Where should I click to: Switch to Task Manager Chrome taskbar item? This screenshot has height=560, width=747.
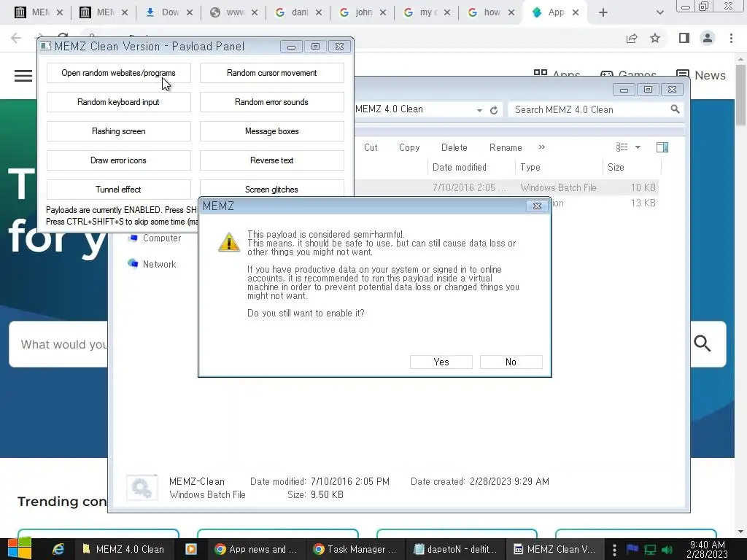pyautogui.click(x=355, y=549)
